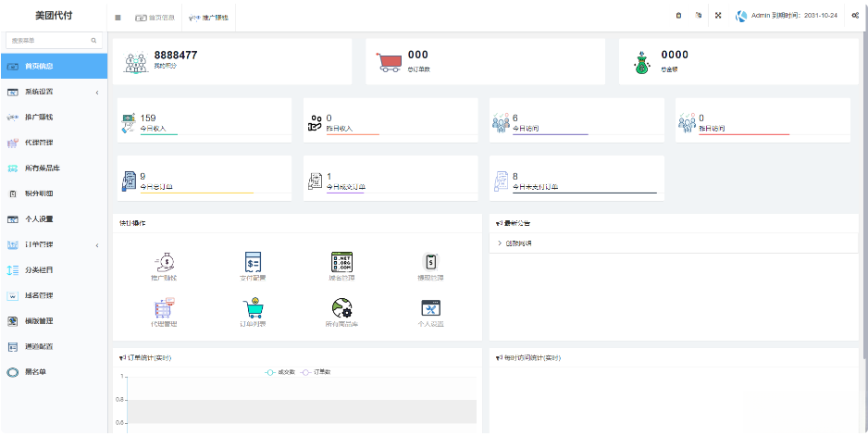The height and width of the screenshot is (436, 868).
Task: Open the 订单列表 shopping cart shortcut
Action: click(251, 310)
